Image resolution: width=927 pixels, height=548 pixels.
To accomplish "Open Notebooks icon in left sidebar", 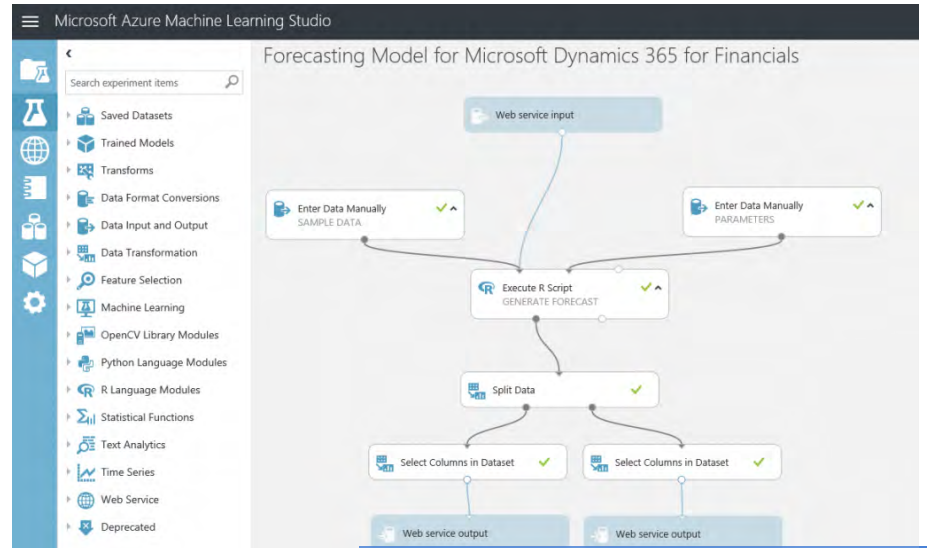I will coord(34,188).
